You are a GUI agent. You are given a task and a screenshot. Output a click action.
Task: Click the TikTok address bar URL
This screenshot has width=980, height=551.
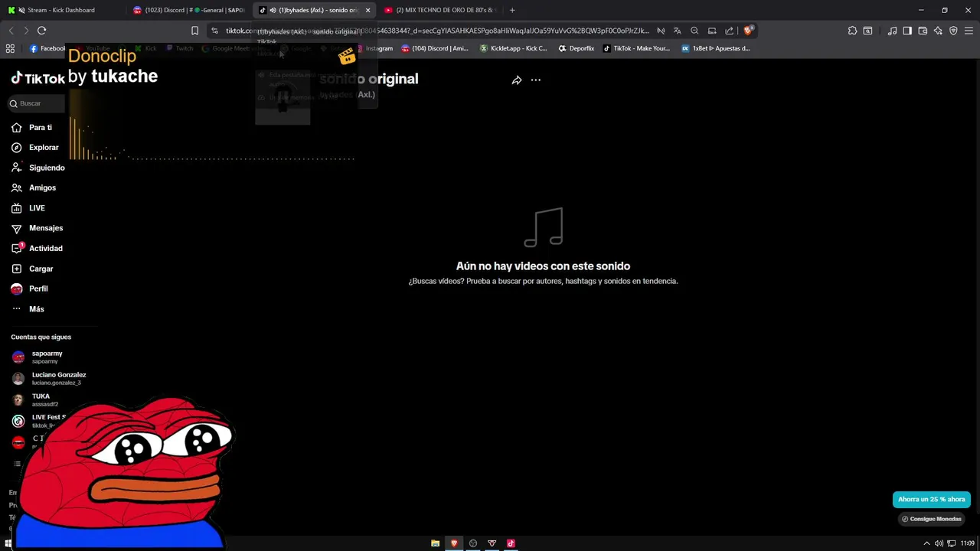(x=436, y=31)
